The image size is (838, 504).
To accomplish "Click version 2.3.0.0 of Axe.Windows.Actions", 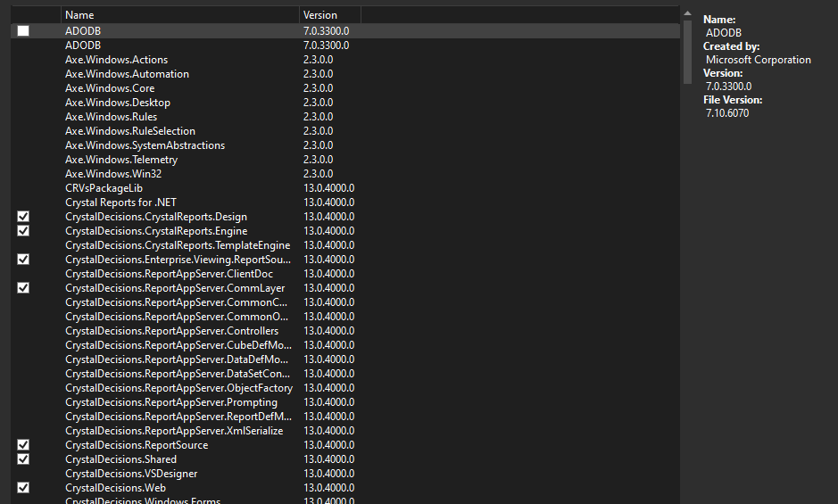I will click(x=318, y=60).
